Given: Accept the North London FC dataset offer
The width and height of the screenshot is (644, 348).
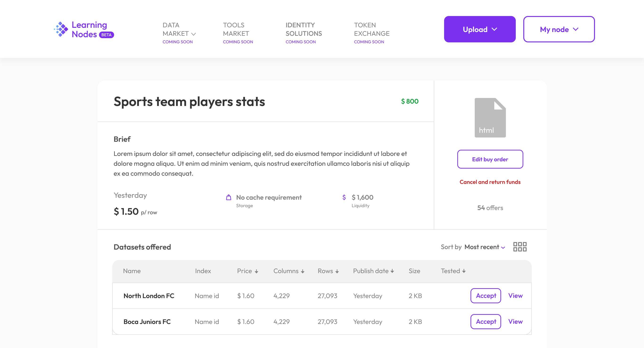Looking at the screenshot, I should 486,295.
